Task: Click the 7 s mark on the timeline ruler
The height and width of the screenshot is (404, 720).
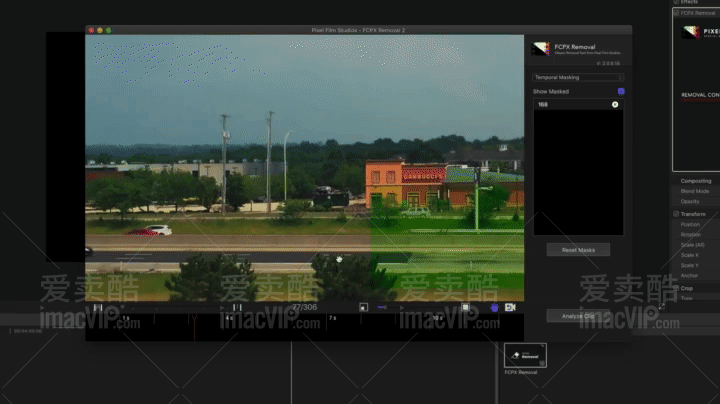Action: click(x=332, y=318)
